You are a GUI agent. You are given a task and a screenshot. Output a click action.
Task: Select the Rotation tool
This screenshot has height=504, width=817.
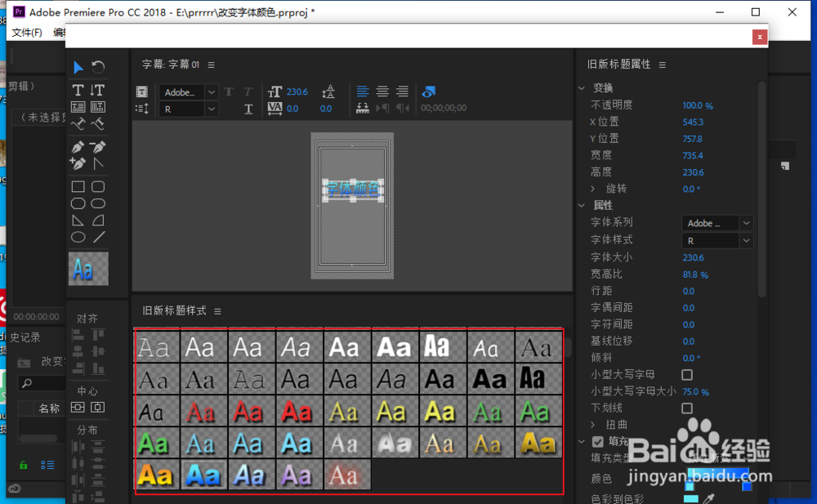98,67
